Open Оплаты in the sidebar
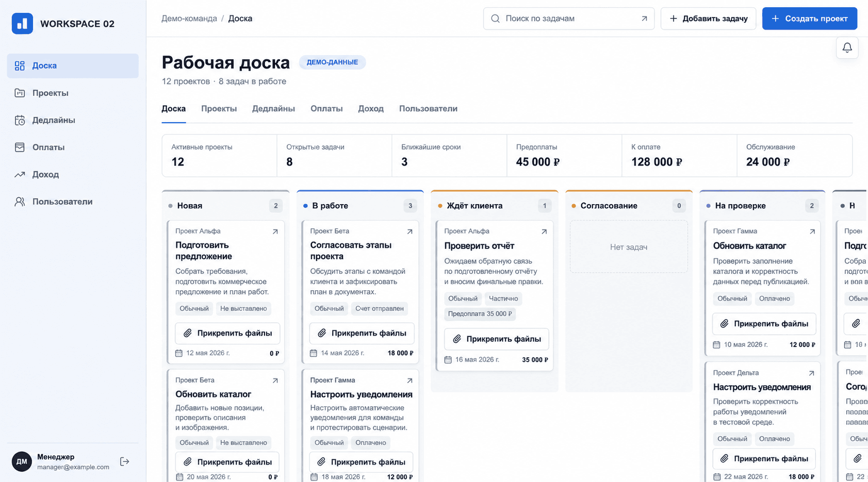868x482 pixels. click(x=73, y=147)
